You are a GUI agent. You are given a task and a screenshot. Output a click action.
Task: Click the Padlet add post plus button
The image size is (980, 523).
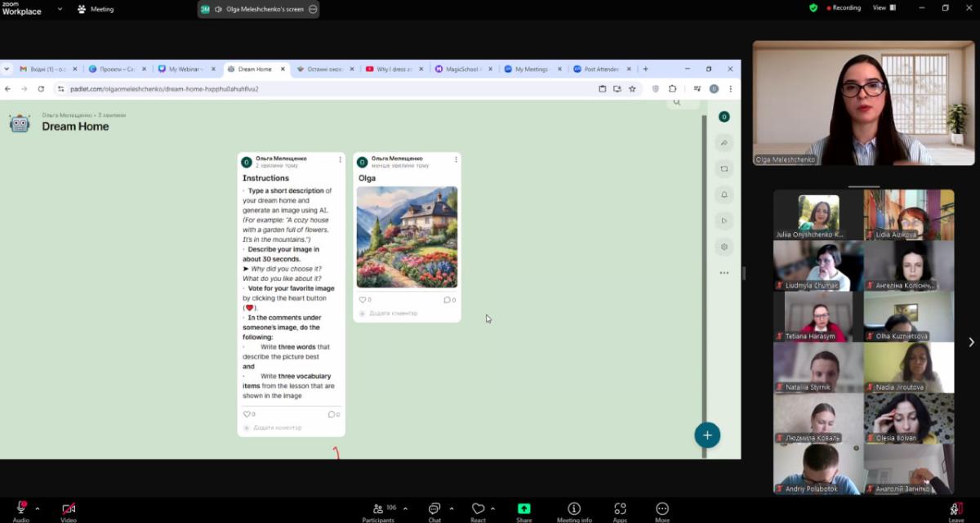click(x=707, y=435)
